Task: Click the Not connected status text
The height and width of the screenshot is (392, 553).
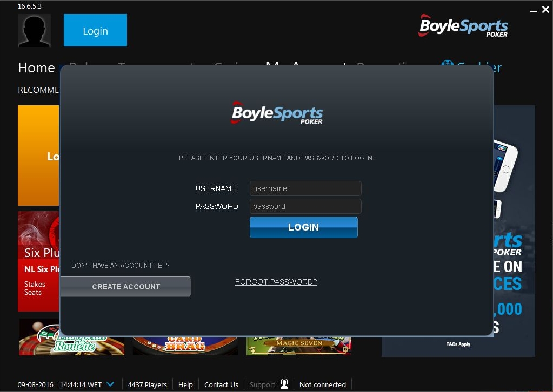Action: pyautogui.click(x=323, y=384)
